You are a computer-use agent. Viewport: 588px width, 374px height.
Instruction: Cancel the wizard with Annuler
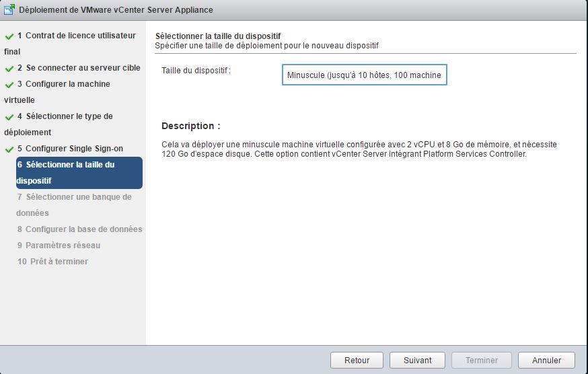[546, 360]
